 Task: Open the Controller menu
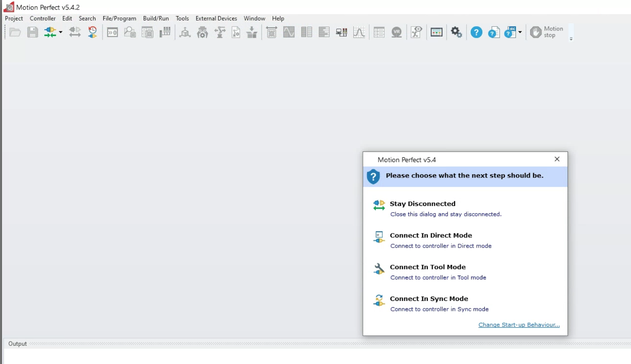pos(43,19)
